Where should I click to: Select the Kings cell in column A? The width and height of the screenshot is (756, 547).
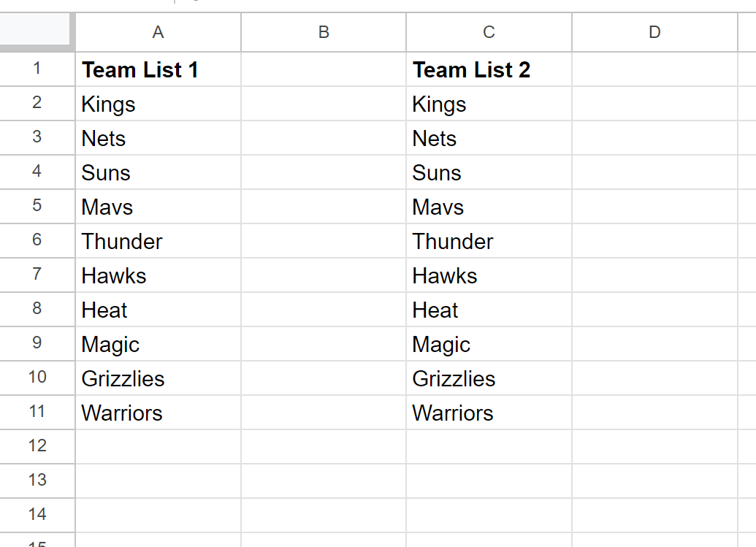point(159,104)
